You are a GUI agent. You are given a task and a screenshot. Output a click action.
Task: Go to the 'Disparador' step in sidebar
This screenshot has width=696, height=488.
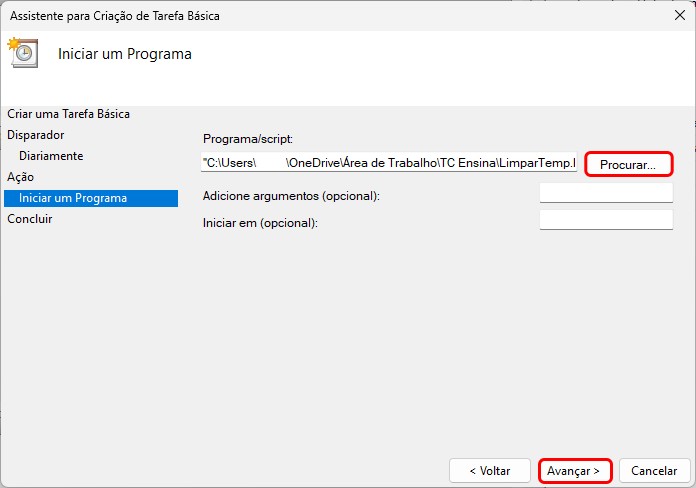tap(35, 135)
